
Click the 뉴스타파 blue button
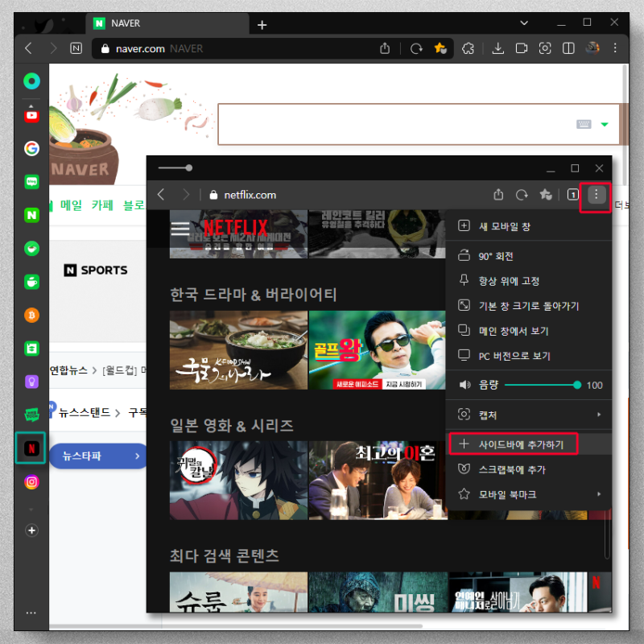(x=98, y=456)
